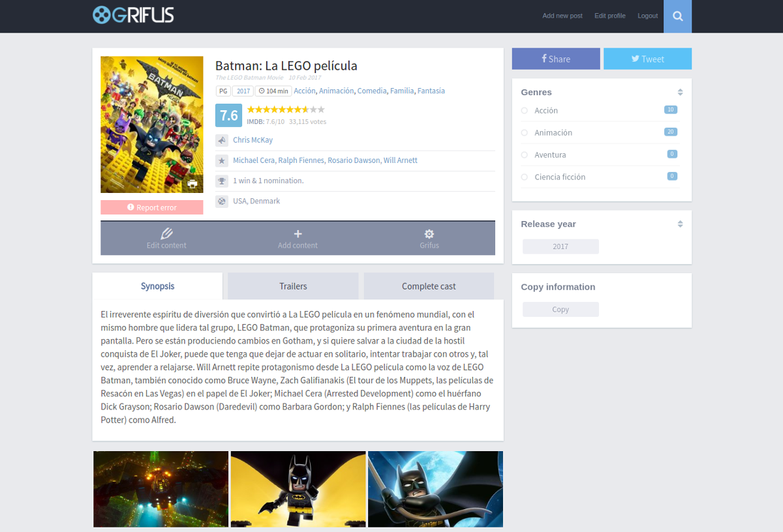
Task: Switch to the Synopsis tab
Action: 158,286
